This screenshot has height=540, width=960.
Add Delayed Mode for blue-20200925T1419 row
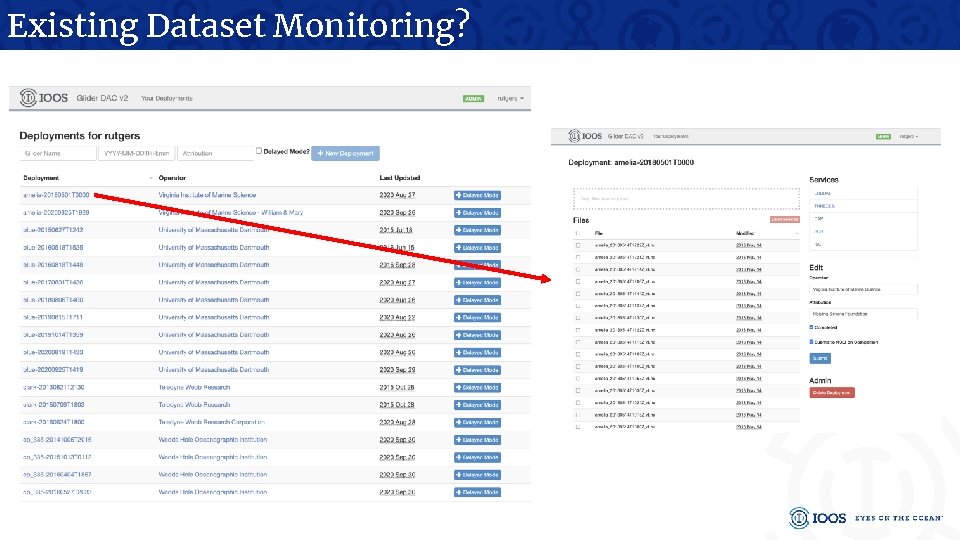[477, 370]
